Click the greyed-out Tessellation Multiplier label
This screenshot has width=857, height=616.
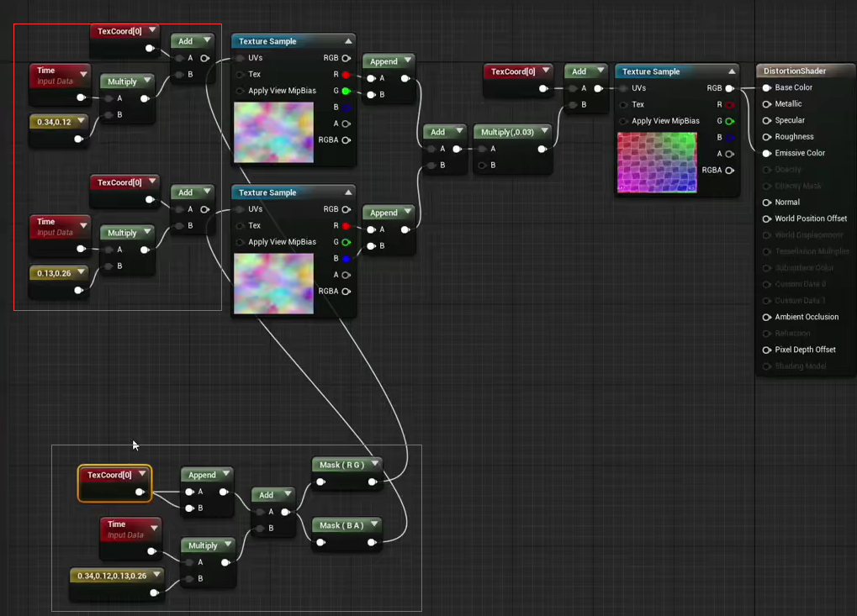tap(812, 252)
